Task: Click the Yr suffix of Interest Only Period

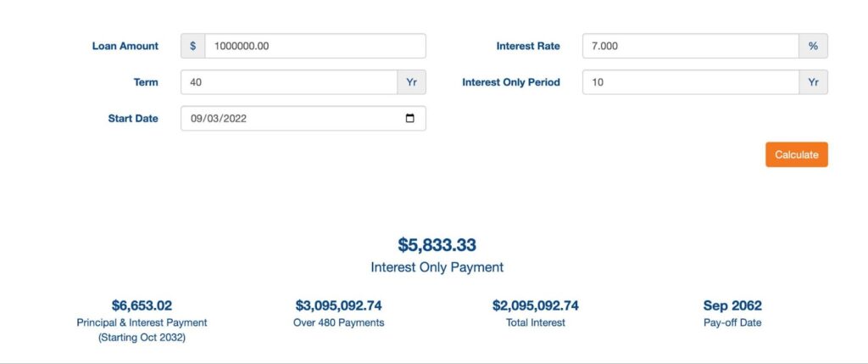Action: point(813,82)
